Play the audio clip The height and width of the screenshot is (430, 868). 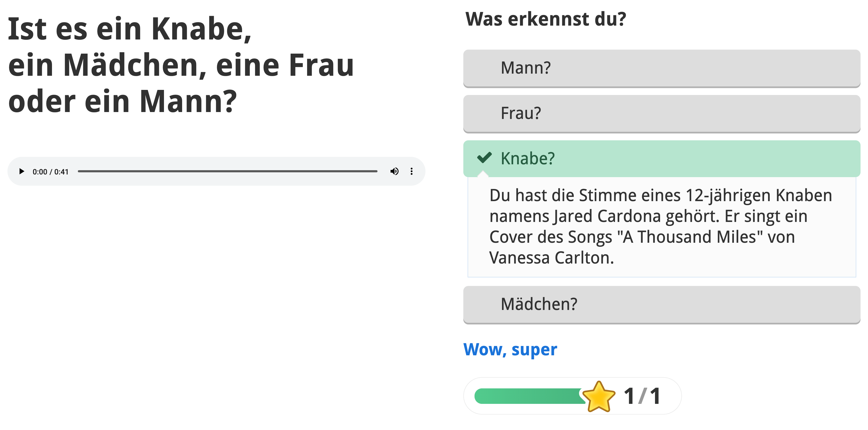[x=22, y=171]
